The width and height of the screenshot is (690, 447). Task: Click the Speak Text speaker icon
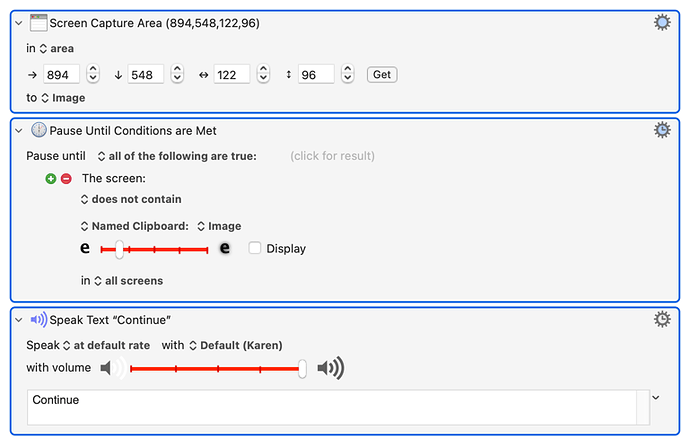pyautogui.click(x=39, y=320)
